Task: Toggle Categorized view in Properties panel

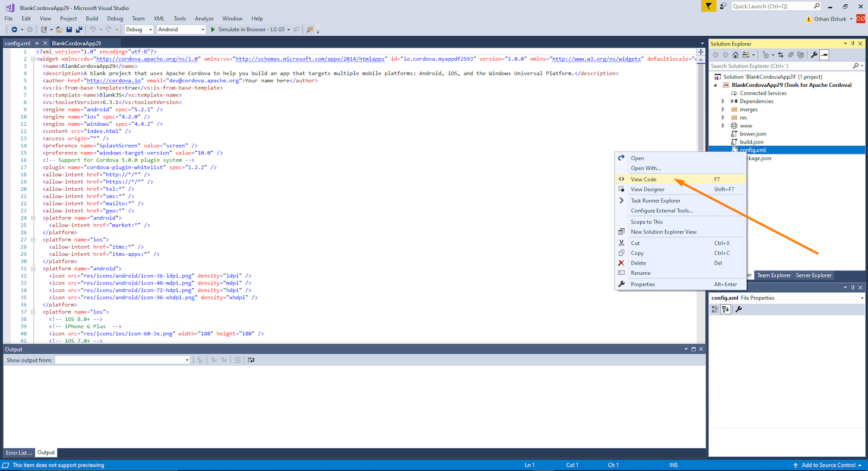Action: (715, 309)
